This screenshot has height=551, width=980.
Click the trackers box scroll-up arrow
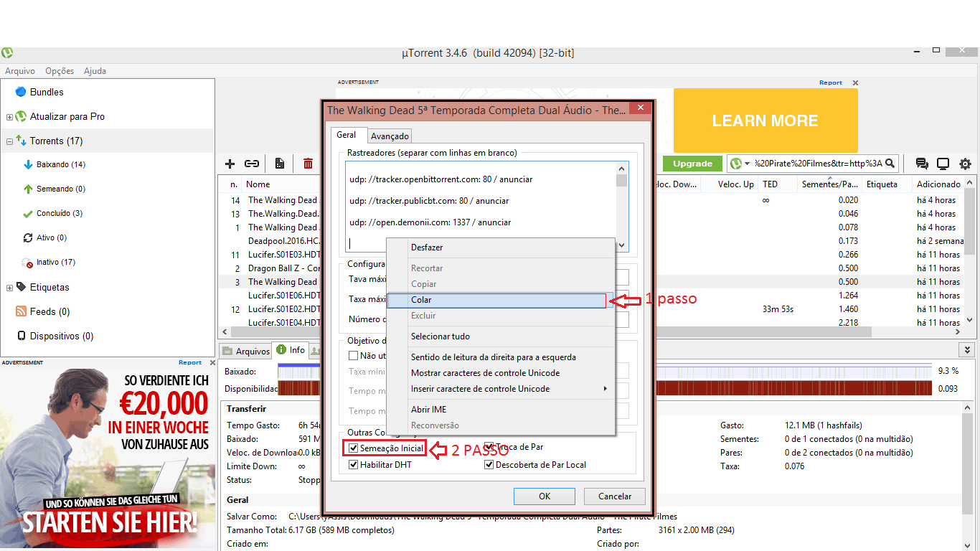pos(622,169)
